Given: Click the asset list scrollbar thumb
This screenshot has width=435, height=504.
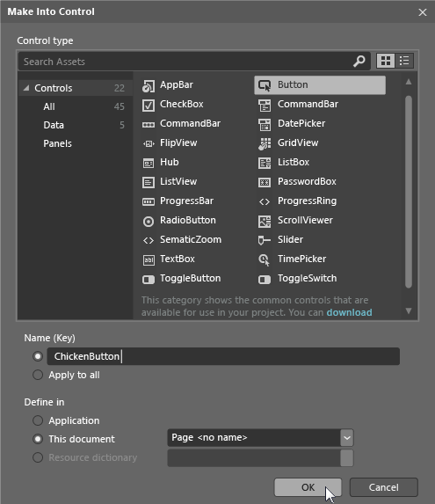Looking at the screenshot, I should [409, 192].
